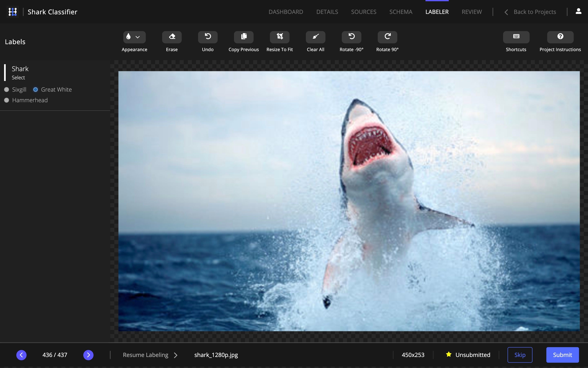Click the 436 / 437 counter

point(55,355)
